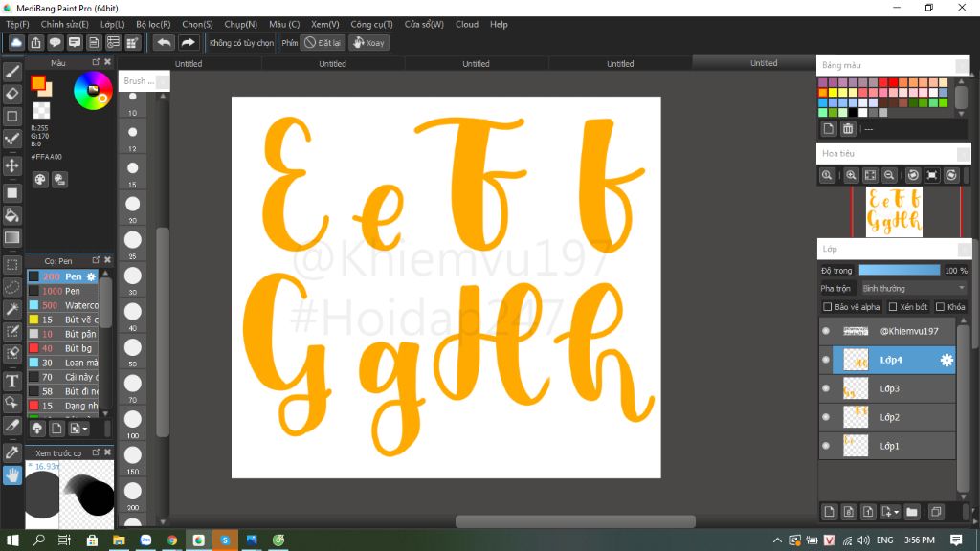
Task: Select the Eraser tool
Action: point(11,95)
